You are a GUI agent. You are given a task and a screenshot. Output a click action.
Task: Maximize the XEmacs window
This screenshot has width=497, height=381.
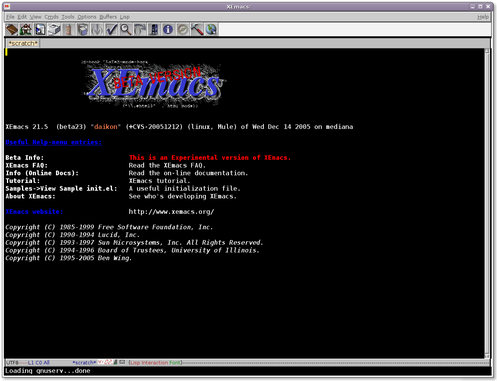coord(481,6)
